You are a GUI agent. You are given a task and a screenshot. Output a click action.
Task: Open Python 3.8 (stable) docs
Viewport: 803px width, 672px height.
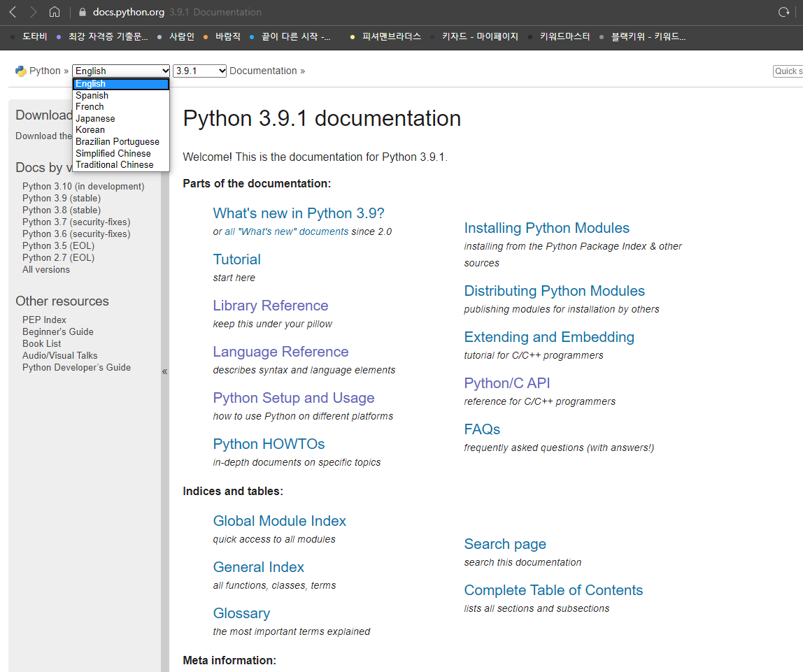[x=62, y=210]
